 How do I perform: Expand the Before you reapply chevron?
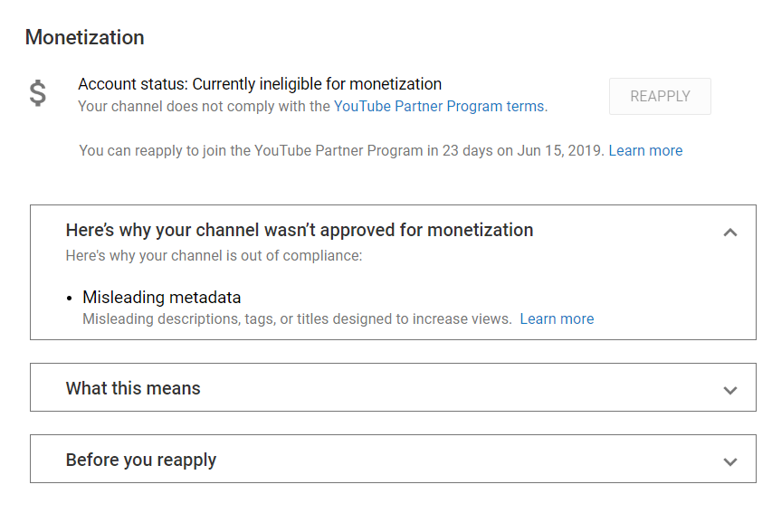point(730,462)
